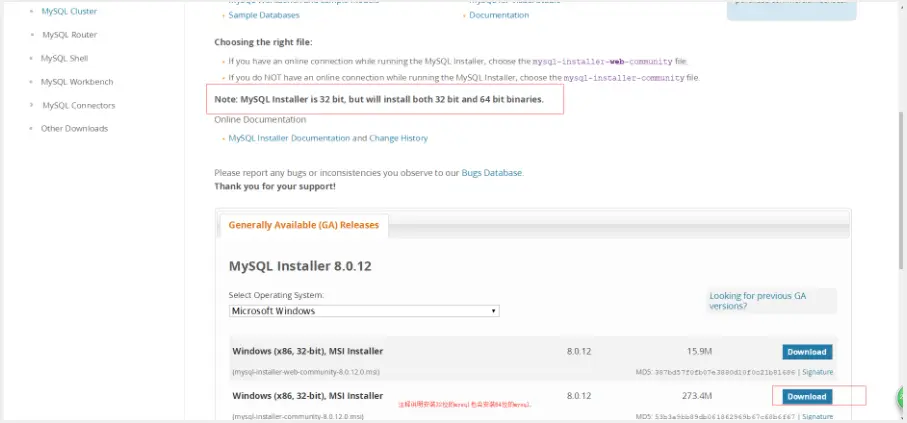Select the 273.4M file size value

coord(697,396)
